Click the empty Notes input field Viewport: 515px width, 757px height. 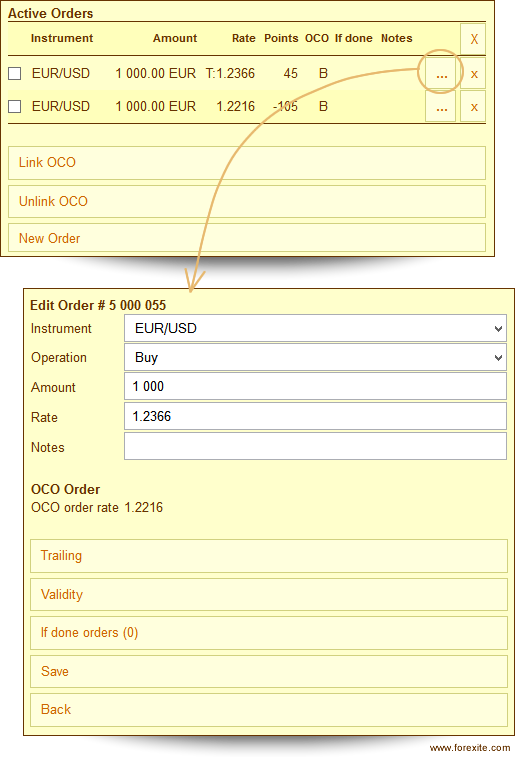click(315, 446)
